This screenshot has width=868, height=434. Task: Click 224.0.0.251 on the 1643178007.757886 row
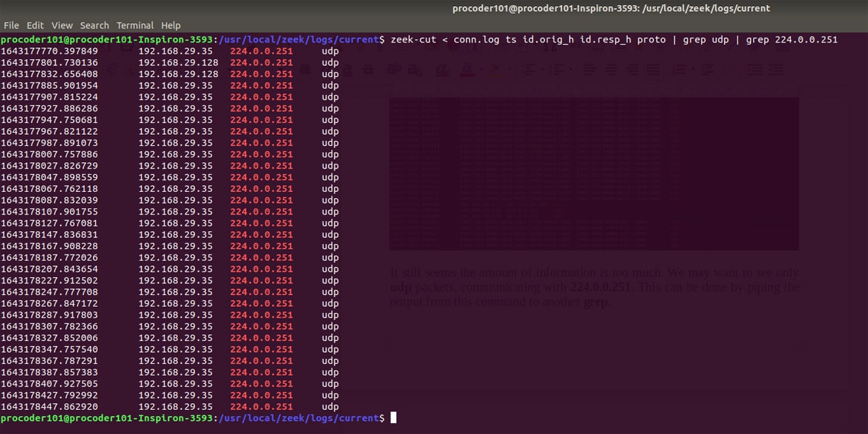[261, 154]
